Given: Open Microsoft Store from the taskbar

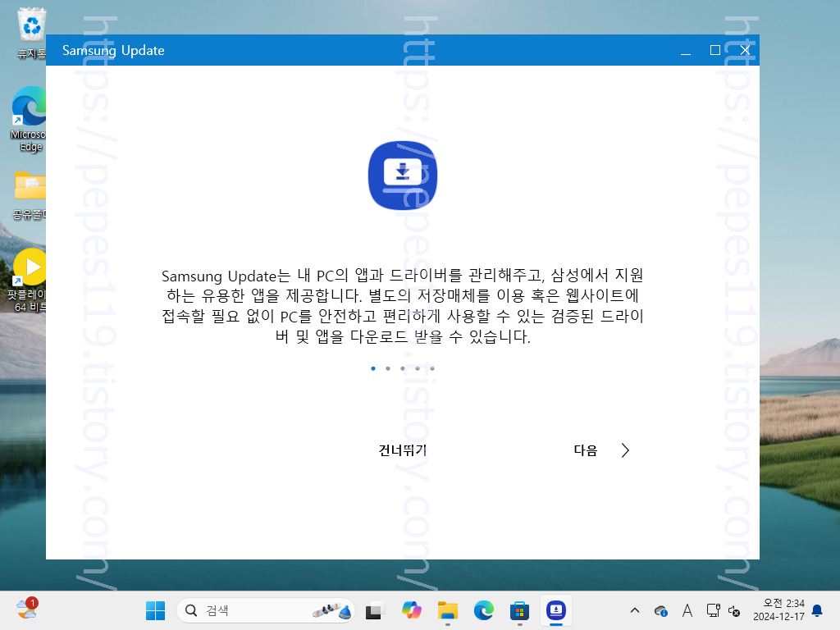Looking at the screenshot, I should pos(519,610).
